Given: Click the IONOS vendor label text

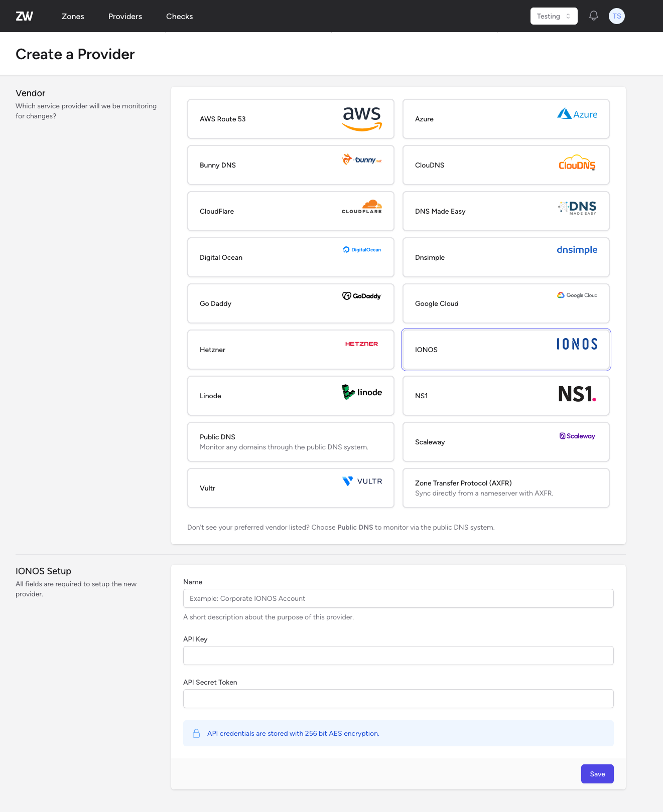Looking at the screenshot, I should [426, 350].
